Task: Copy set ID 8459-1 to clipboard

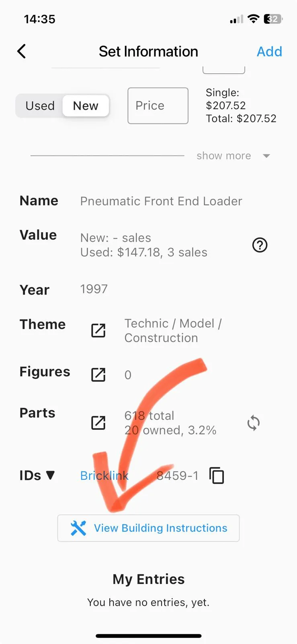Action: (x=217, y=475)
